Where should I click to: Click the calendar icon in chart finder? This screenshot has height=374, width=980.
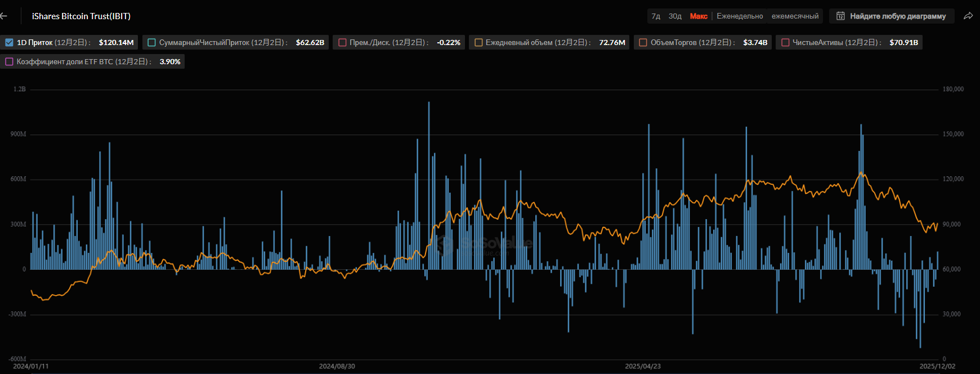point(840,16)
